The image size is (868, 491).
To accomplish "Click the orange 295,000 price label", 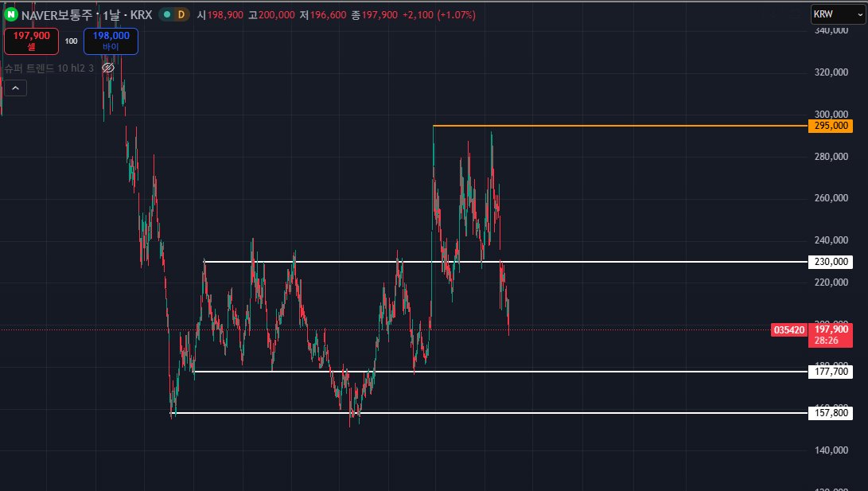I will (831, 126).
